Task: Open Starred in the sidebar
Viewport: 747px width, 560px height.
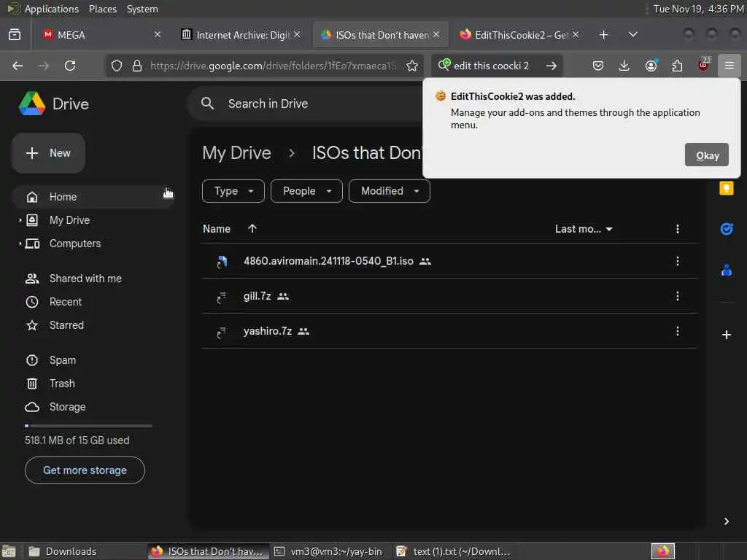Action: 94,325
